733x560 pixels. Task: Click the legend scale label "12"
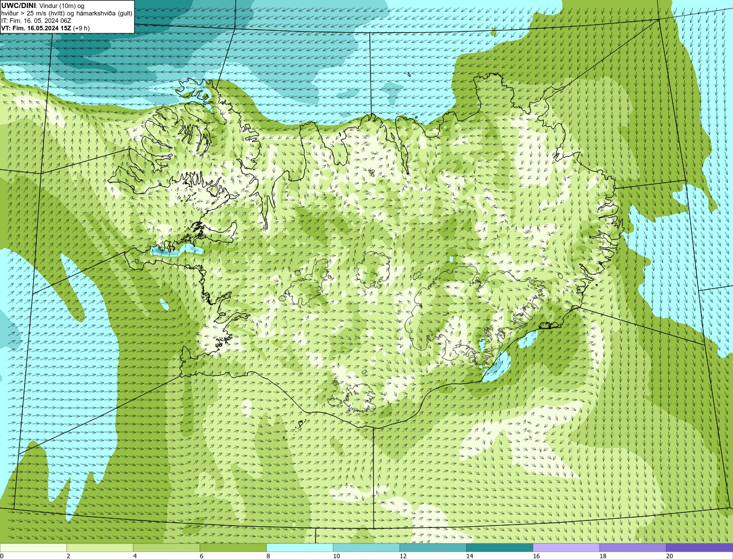(403, 556)
